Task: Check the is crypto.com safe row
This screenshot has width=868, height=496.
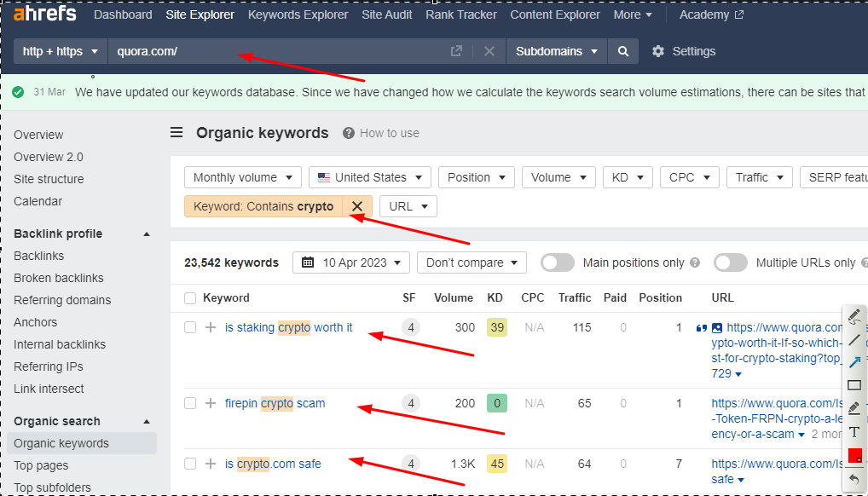Action: (x=190, y=464)
